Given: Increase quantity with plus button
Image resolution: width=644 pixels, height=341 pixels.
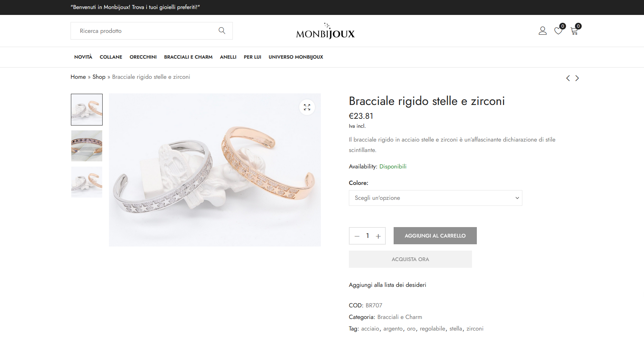Looking at the screenshot, I should point(378,236).
